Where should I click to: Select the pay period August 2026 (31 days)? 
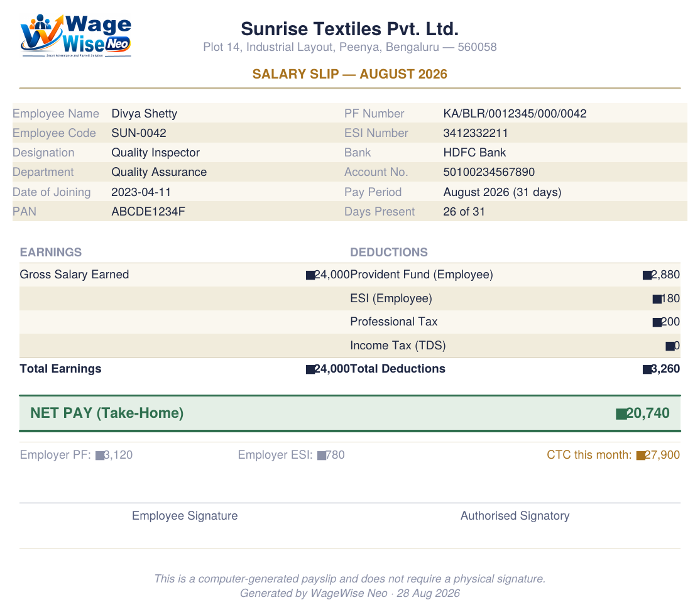[x=502, y=192]
